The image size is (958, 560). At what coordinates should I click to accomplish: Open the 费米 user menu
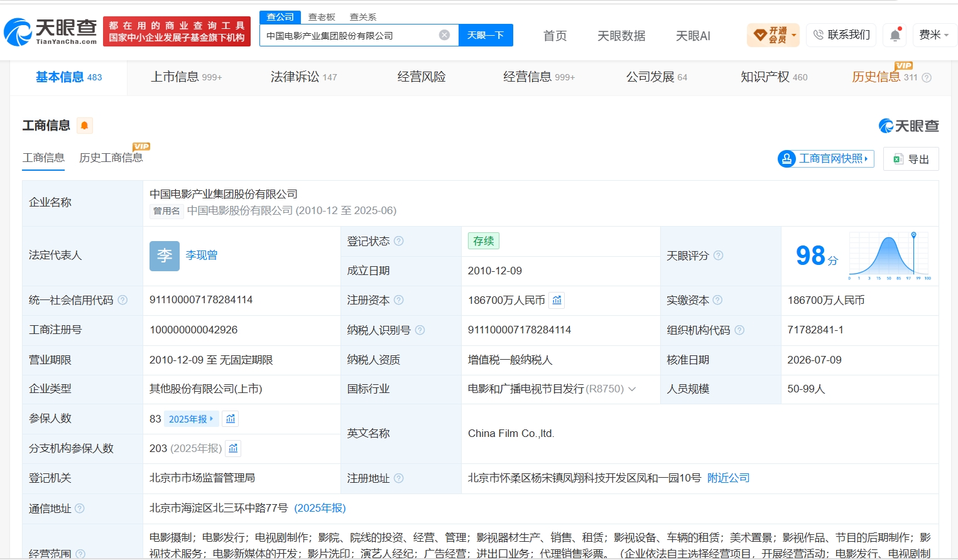(934, 35)
